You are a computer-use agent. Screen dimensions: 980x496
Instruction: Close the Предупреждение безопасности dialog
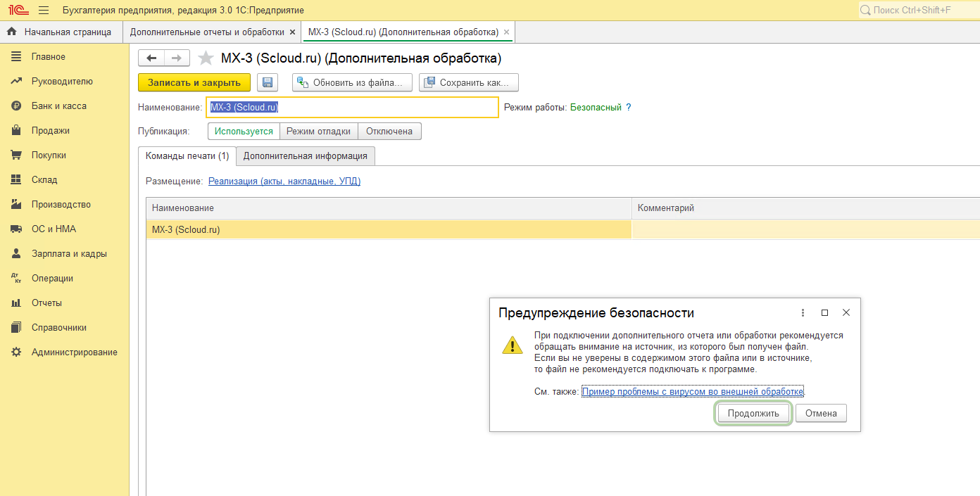[846, 312]
